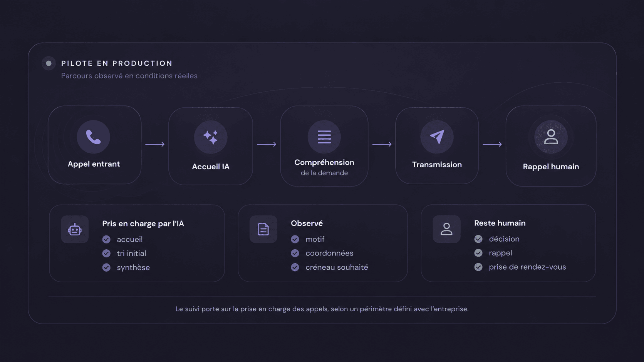Image resolution: width=644 pixels, height=362 pixels.
Task: Select the sparkles icon above Accueil IA
Action: tap(211, 137)
